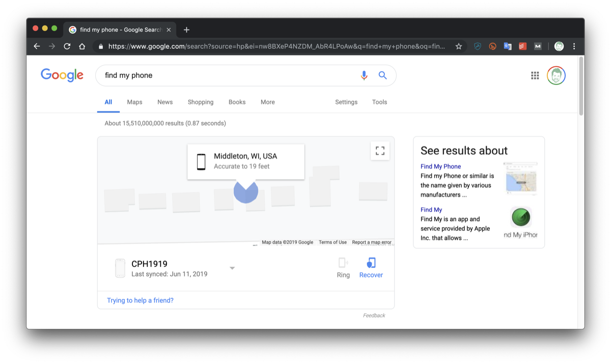Viewport: 611px width, 364px height.
Task: Click the 'Trying to help a friend?' link
Action: click(x=140, y=300)
